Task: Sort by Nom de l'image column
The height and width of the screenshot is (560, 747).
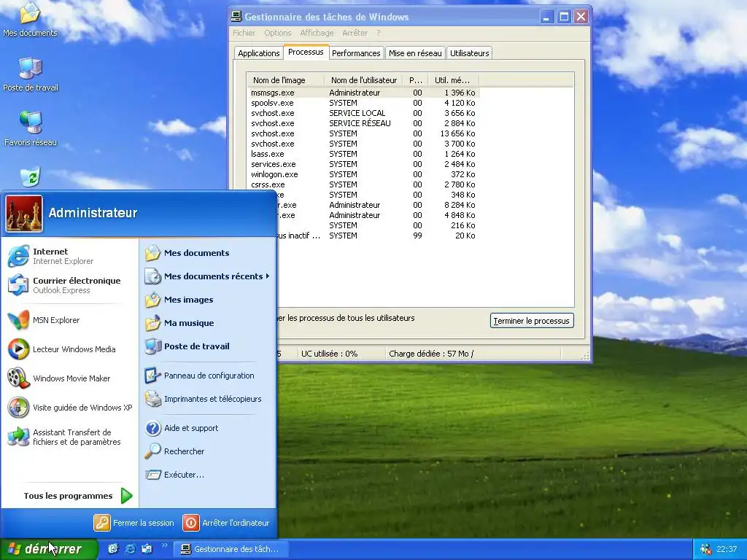Action: tap(285, 80)
